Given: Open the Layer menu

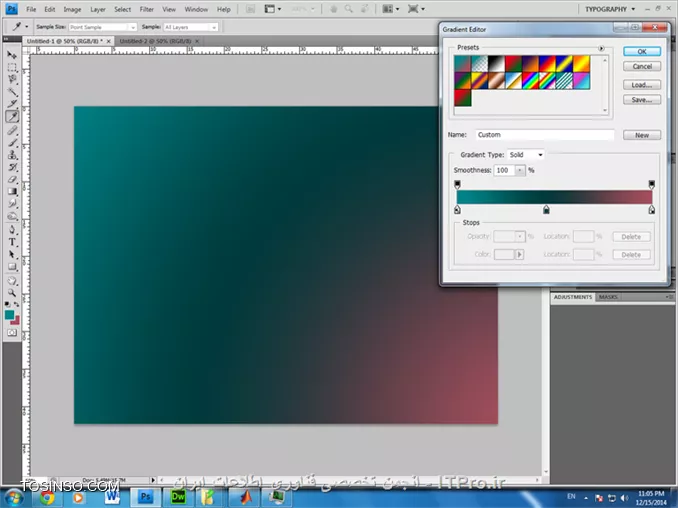Looking at the screenshot, I should (x=98, y=9).
